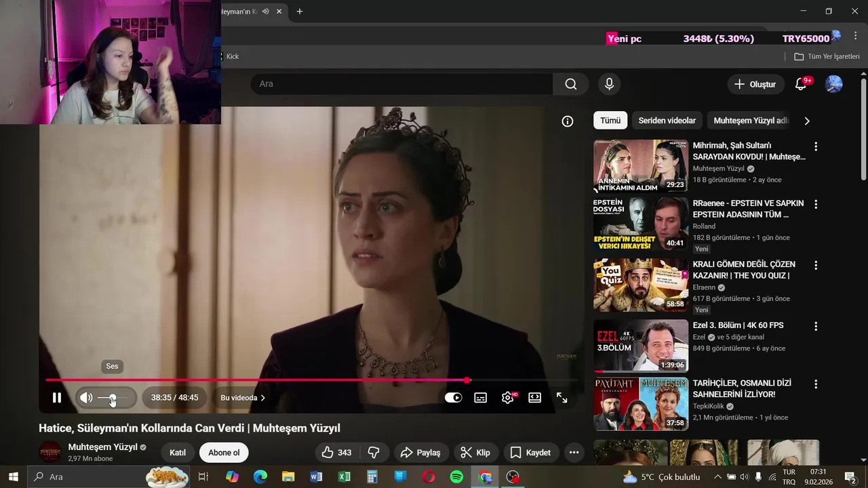868x488 pixels.
Task: Show more filter chips with arrow
Action: coord(806,121)
